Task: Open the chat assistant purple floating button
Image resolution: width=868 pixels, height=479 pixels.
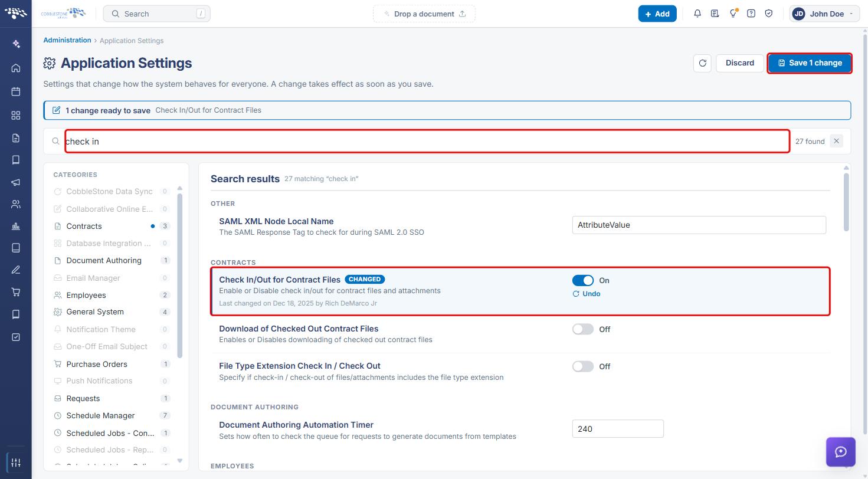Action: pyautogui.click(x=841, y=452)
